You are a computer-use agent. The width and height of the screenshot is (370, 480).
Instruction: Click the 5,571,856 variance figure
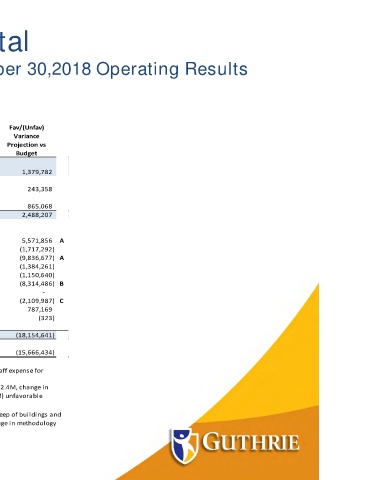click(x=37, y=241)
